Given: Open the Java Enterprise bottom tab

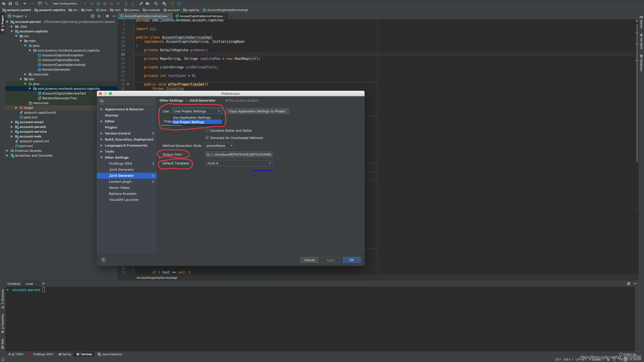Looking at the screenshot, I should 110,354.
